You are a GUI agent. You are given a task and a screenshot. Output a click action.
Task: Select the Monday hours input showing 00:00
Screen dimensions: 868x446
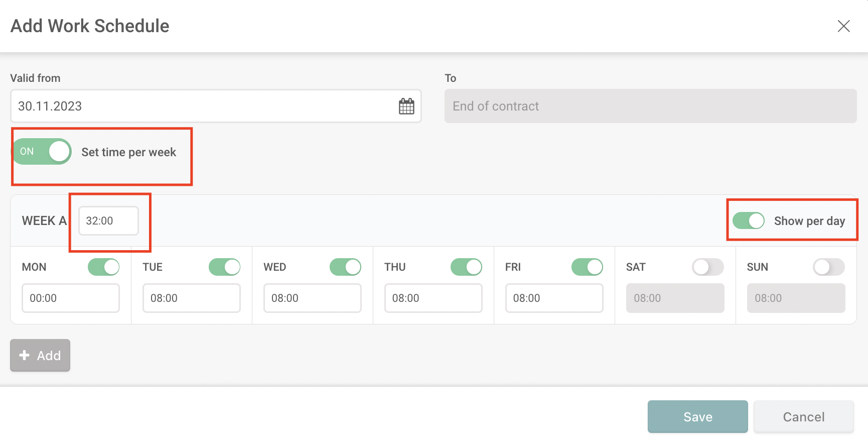[71, 298]
